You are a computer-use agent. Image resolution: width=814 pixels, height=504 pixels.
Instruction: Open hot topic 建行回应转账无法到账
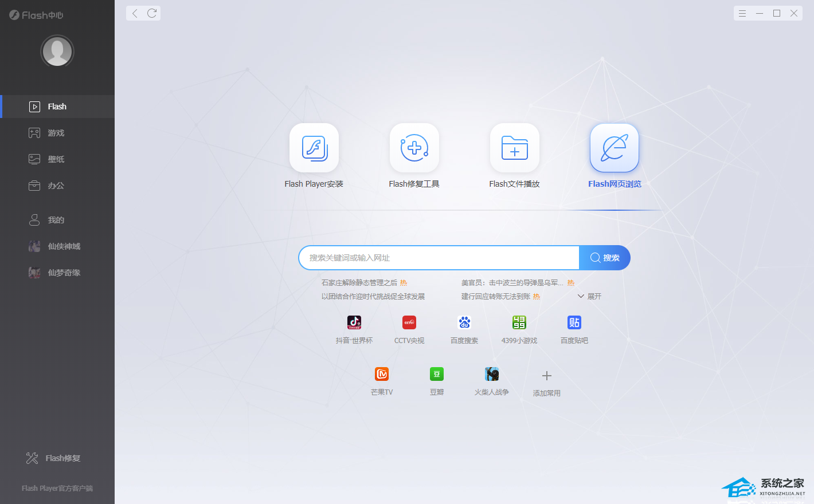[x=496, y=296]
